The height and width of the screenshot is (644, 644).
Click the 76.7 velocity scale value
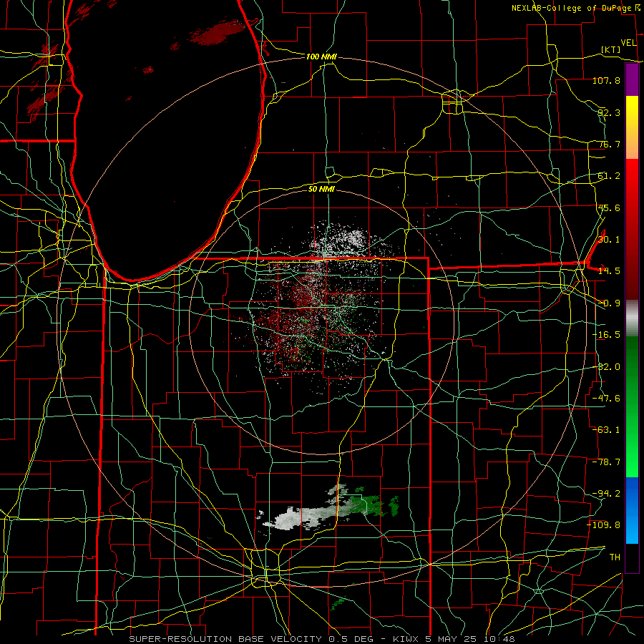(x=609, y=144)
